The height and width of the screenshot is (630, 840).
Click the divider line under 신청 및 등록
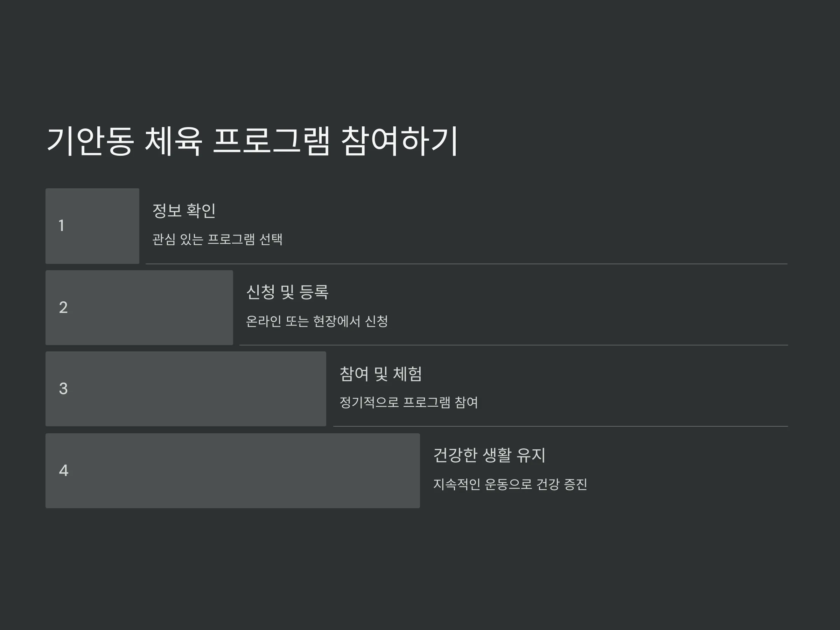point(514,345)
